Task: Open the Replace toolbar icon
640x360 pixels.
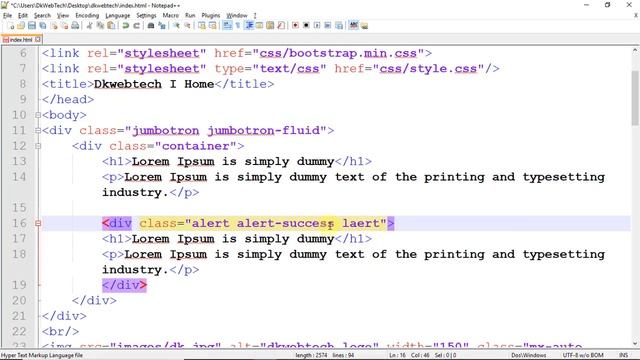Action: pyautogui.click(x=162, y=26)
